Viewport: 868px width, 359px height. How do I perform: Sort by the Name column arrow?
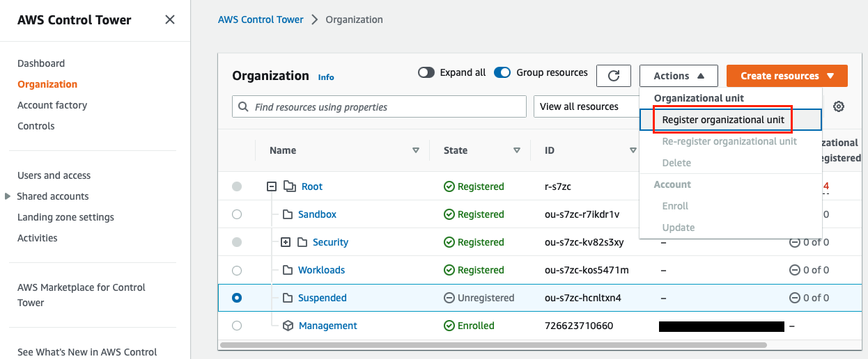tap(416, 150)
